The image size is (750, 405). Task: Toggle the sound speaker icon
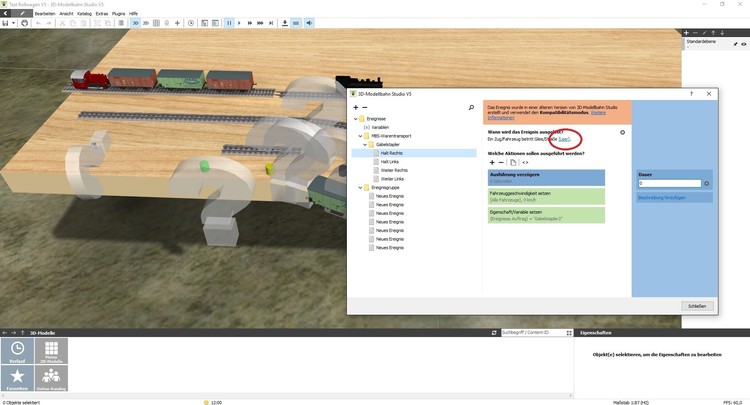click(x=309, y=23)
